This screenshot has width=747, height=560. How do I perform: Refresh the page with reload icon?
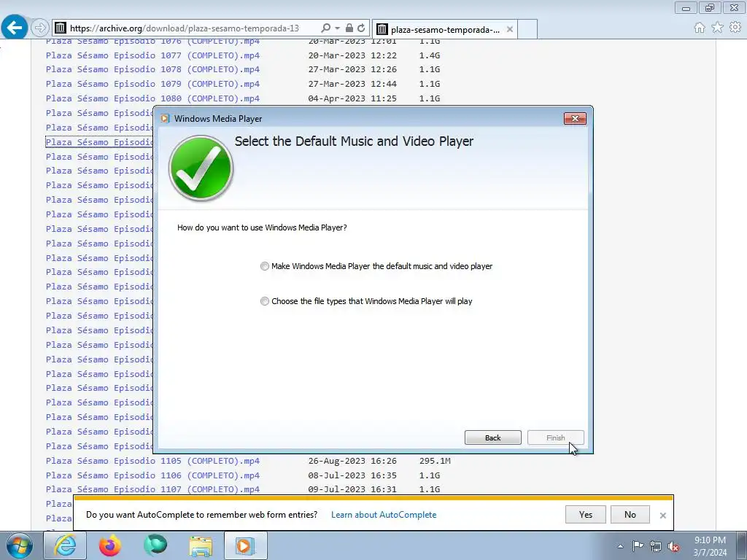pos(362,28)
